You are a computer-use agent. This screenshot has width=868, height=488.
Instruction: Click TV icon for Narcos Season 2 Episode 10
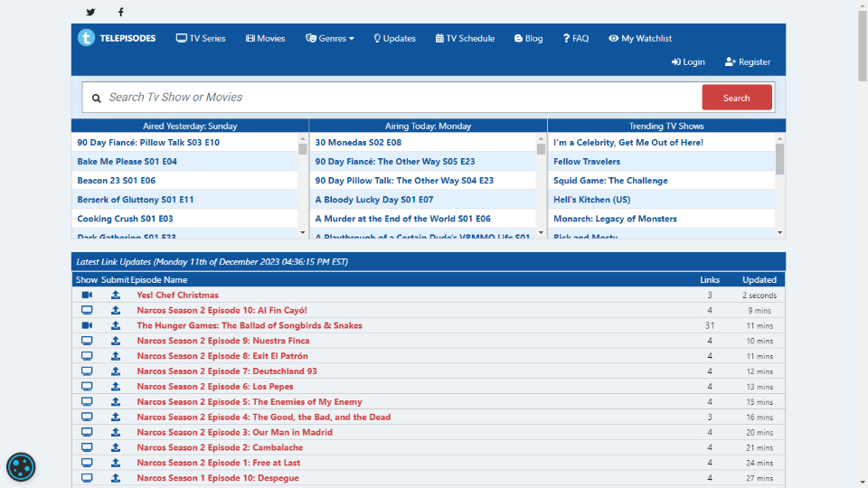coord(87,310)
